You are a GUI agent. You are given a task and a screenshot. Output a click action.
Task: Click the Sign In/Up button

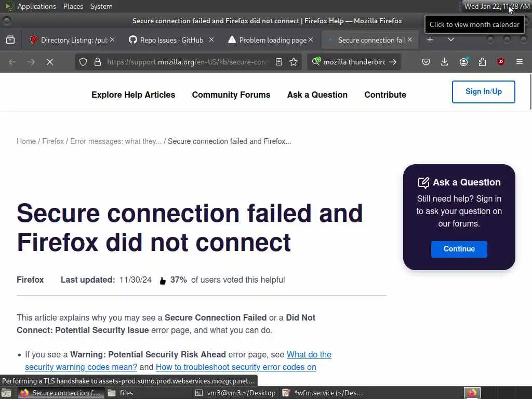click(x=484, y=91)
